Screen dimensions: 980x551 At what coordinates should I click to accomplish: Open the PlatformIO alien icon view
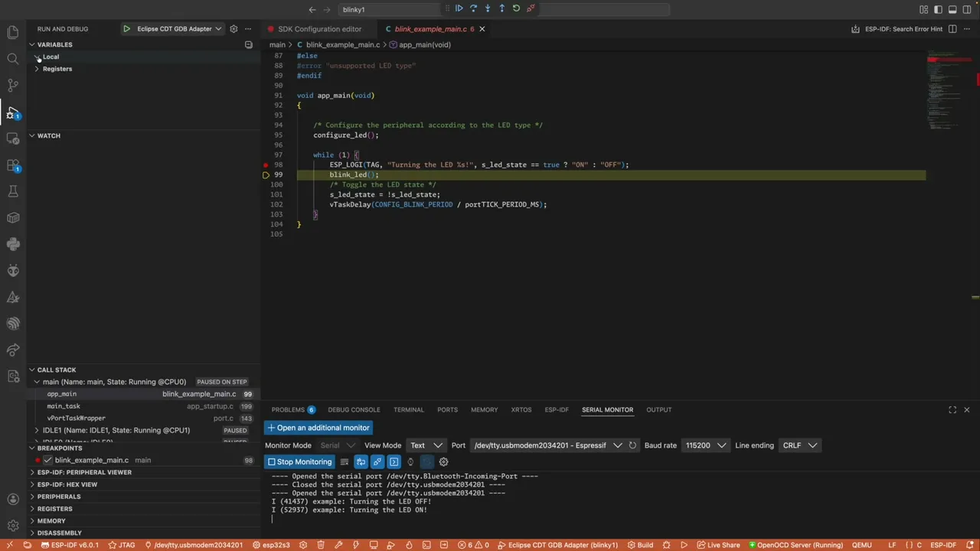(x=13, y=271)
